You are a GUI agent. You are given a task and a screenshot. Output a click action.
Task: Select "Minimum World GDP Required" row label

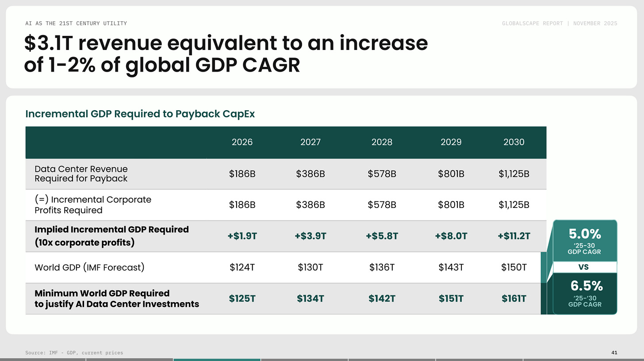(x=117, y=299)
